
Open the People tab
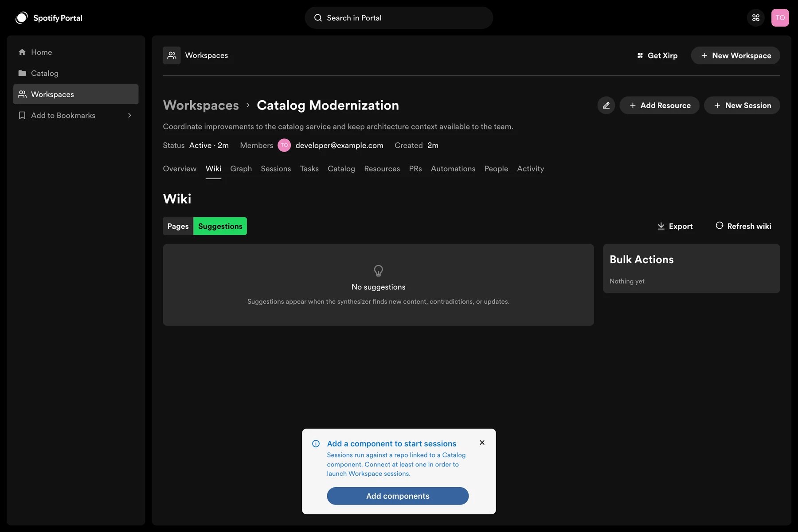click(496, 169)
